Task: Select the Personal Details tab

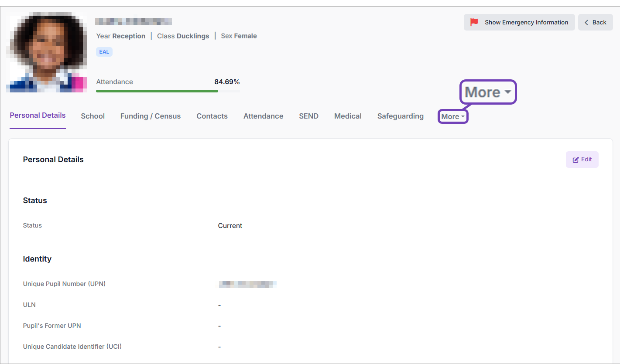Action: 38,116
